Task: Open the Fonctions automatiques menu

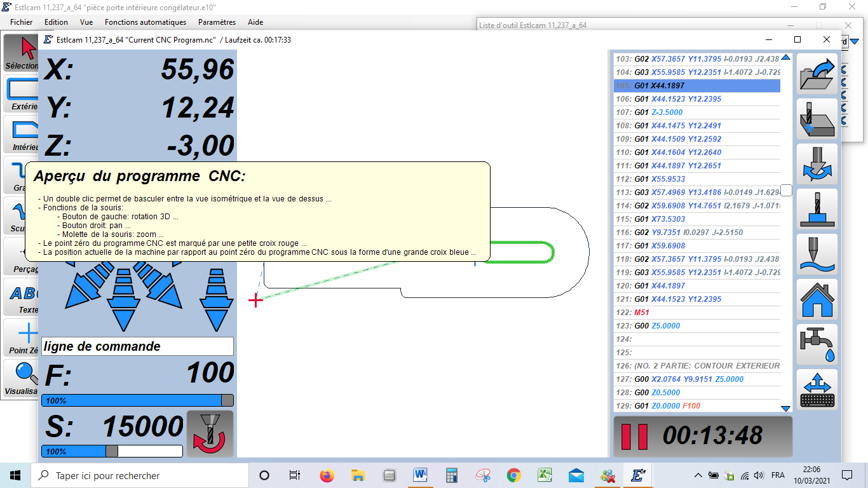Action: (146, 22)
